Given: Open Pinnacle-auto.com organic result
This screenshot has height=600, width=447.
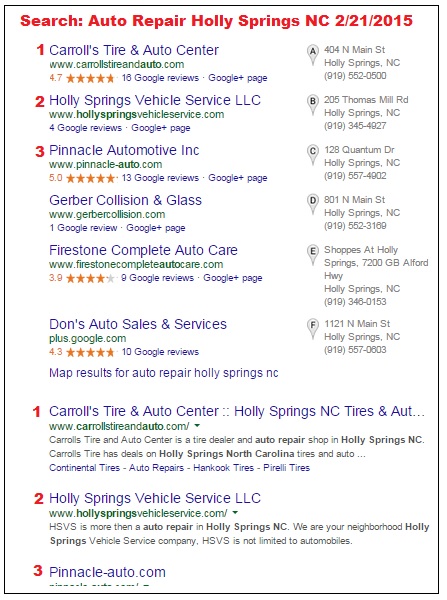Looking at the screenshot, I should pos(108,572).
